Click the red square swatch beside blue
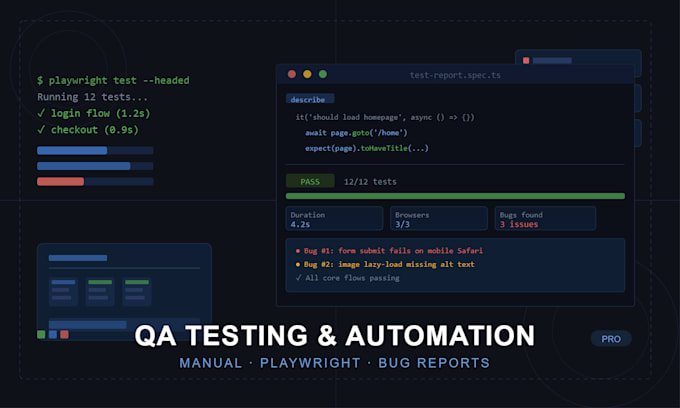Screen dimensions: 680x408 tap(65, 334)
